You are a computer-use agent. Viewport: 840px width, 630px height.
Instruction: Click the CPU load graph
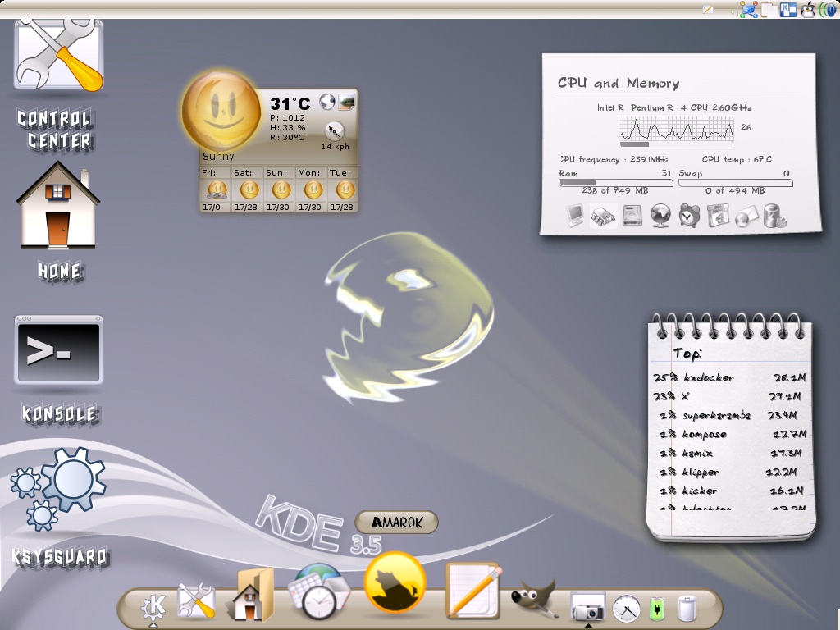click(676, 129)
